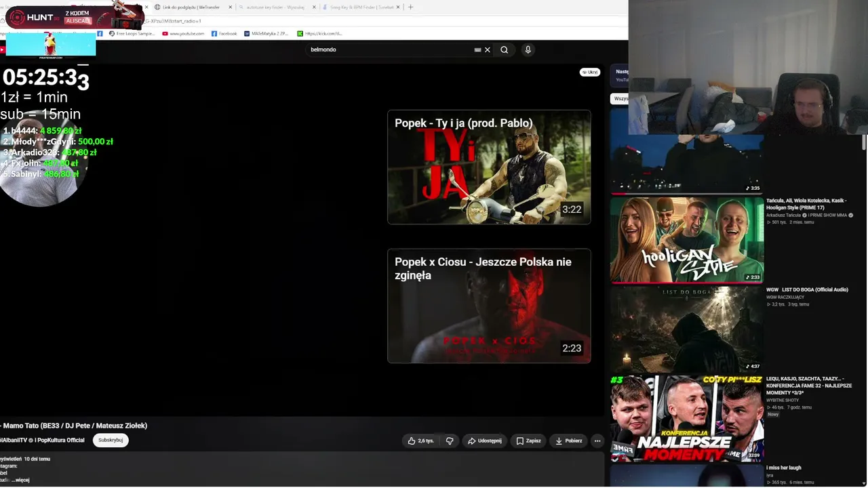This screenshot has width=868, height=488.
Task: Open the three-dot more actions menu
Action: click(597, 441)
